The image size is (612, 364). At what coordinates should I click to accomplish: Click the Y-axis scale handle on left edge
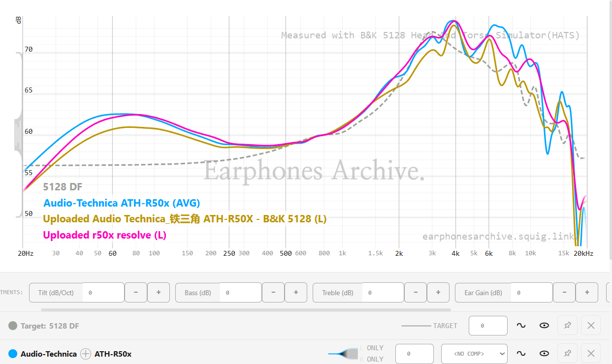(18, 134)
